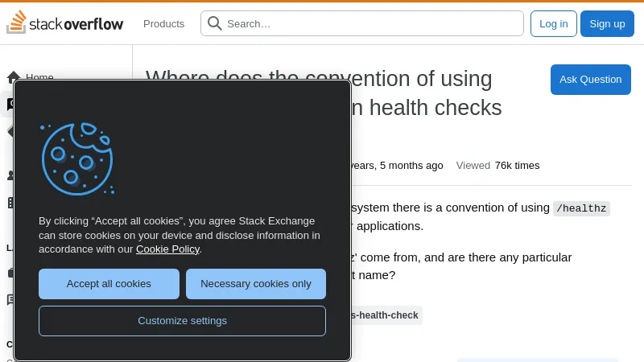Click the "5 months ago" date text
This screenshot has height=362, width=644.
[x=411, y=166]
